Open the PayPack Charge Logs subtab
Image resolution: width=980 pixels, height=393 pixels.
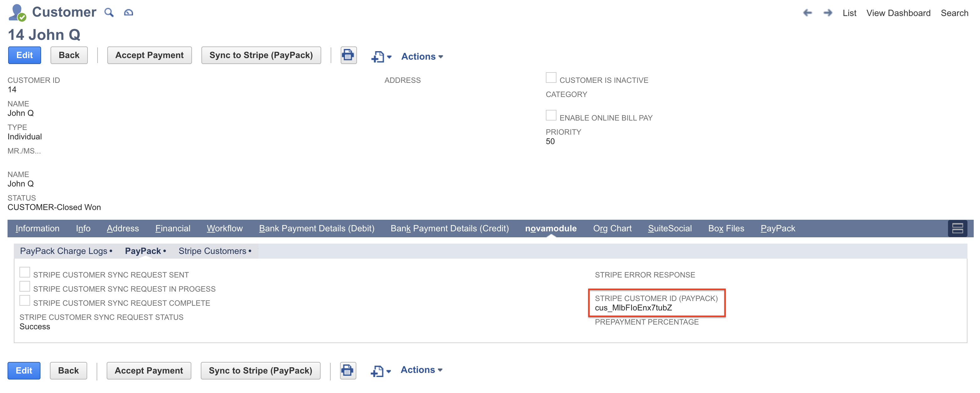(x=66, y=251)
